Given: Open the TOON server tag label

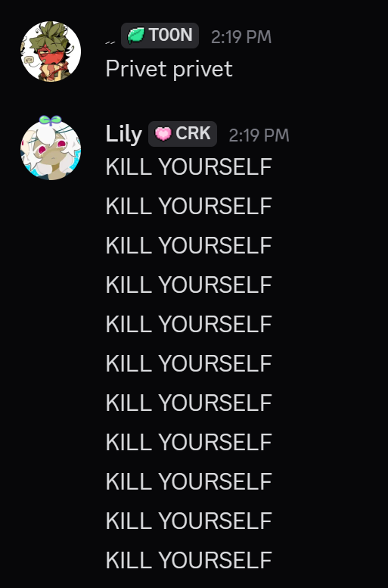Looking at the screenshot, I should [160, 36].
